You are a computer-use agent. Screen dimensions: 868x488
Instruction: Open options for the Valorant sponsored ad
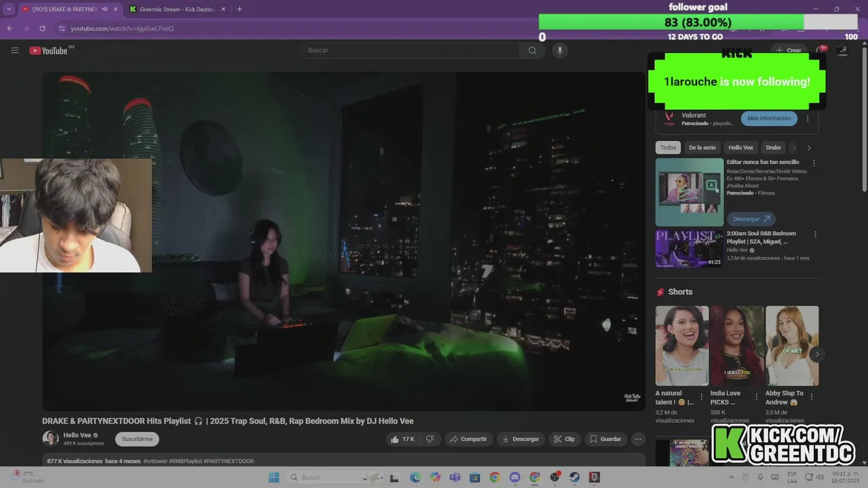coord(808,119)
